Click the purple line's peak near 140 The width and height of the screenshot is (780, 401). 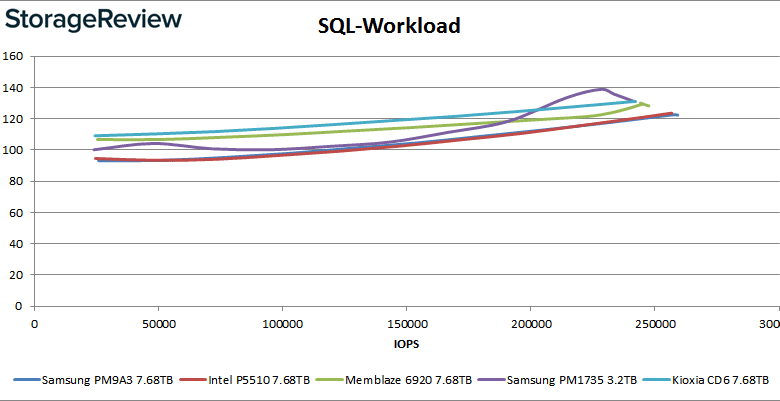point(602,89)
